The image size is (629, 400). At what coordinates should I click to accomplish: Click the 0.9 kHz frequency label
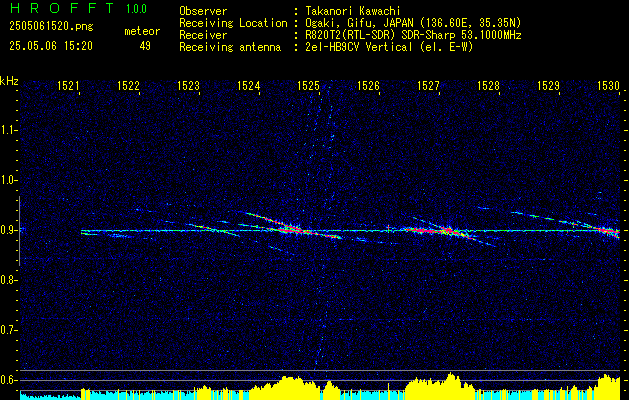[x=9, y=230]
